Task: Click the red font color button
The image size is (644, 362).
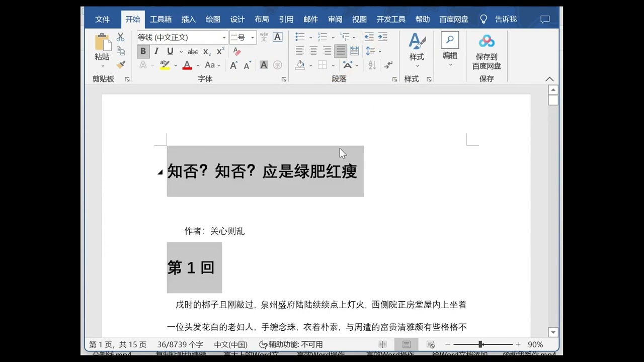Action: 187,65
